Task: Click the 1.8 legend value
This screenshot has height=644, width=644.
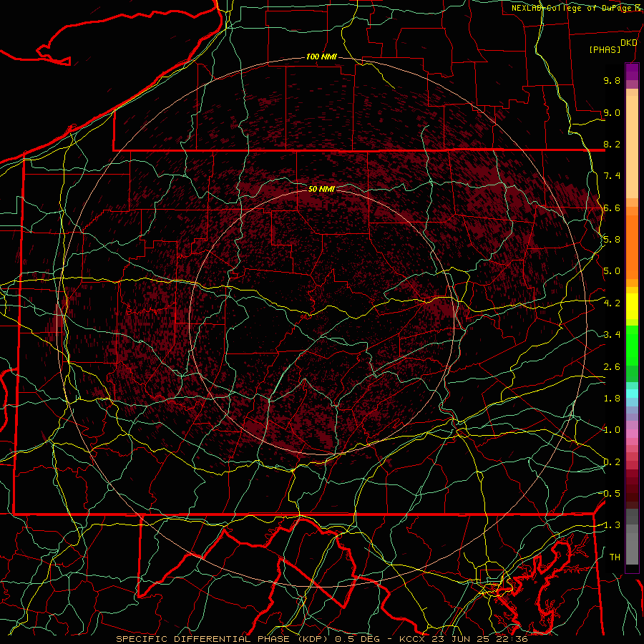Action: (612, 399)
